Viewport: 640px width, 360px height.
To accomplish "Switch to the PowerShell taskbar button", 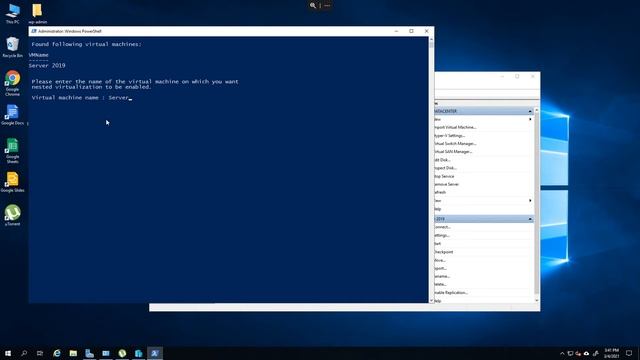I will pyautogui.click(x=155, y=353).
